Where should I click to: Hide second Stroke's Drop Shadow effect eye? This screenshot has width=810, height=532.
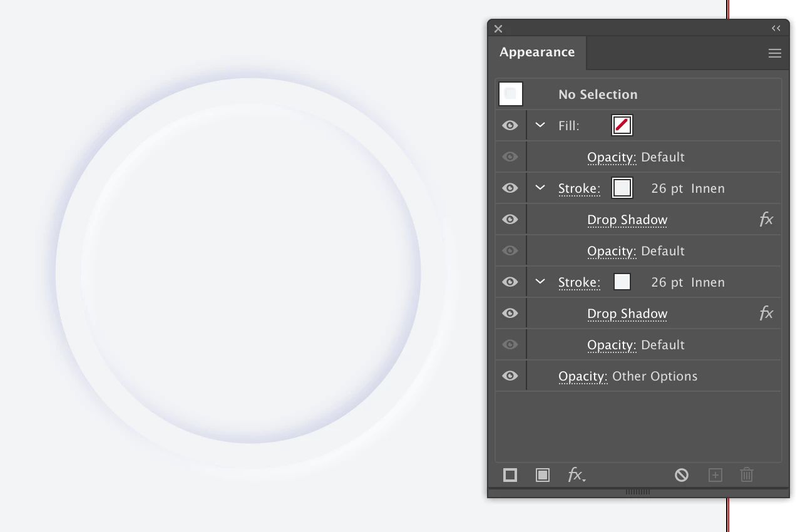tap(510, 314)
